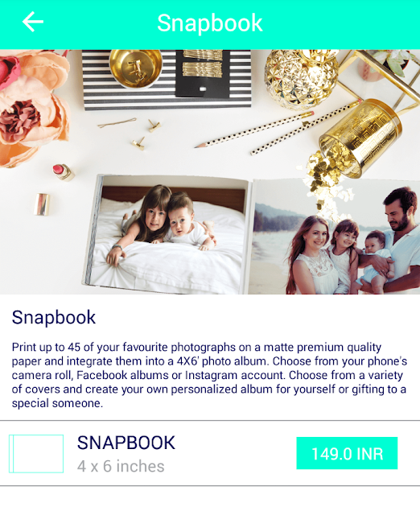
Task: Click the bobby pins card on notebook
Action: 202,73
